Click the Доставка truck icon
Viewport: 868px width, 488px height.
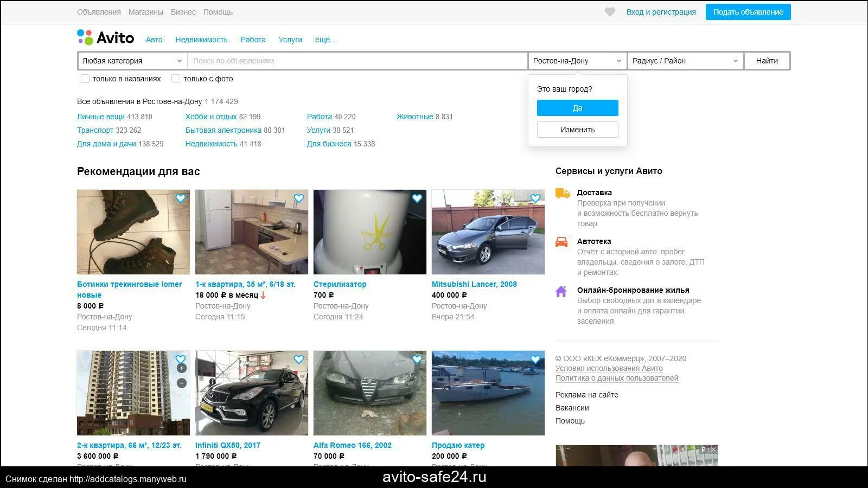click(563, 193)
